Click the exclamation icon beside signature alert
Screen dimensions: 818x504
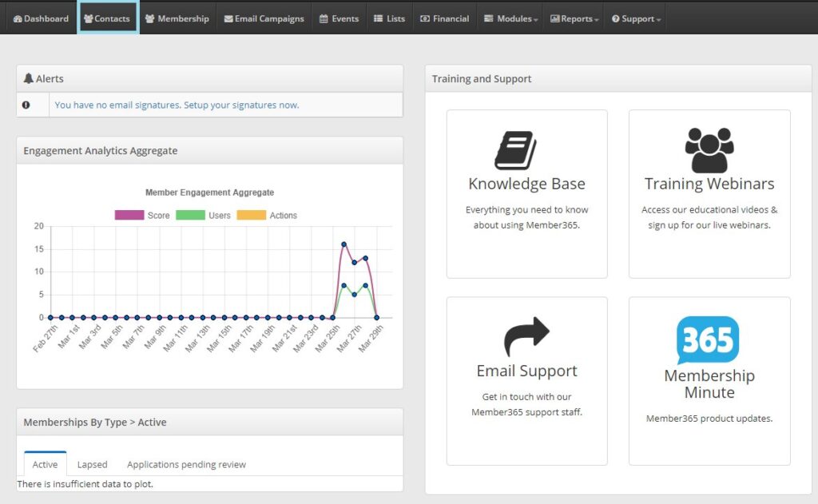pos(26,105)
